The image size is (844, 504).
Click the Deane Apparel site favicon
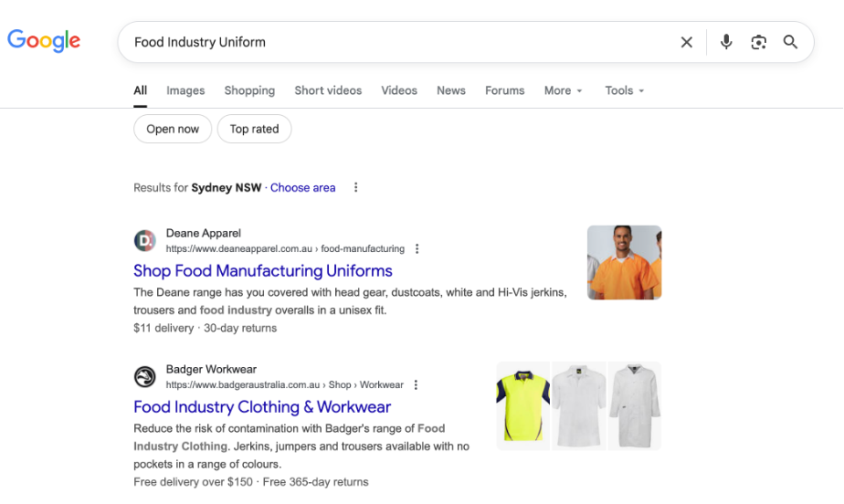point(145,240)
